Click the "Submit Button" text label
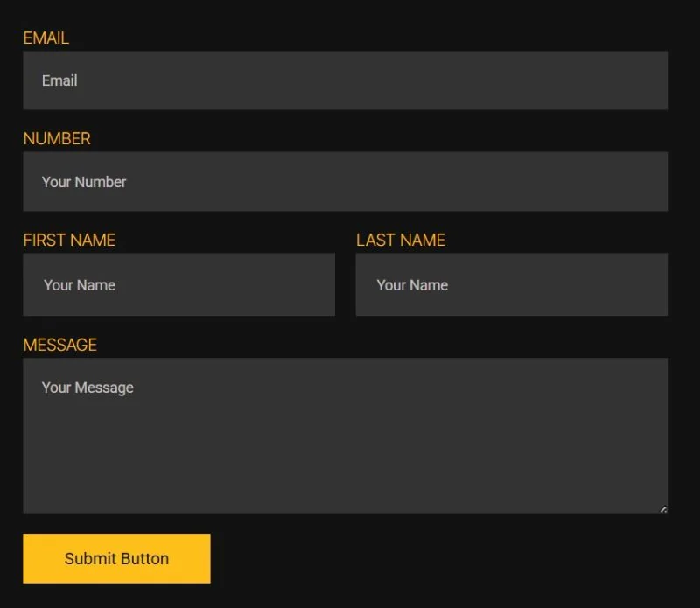 [116, 559]
